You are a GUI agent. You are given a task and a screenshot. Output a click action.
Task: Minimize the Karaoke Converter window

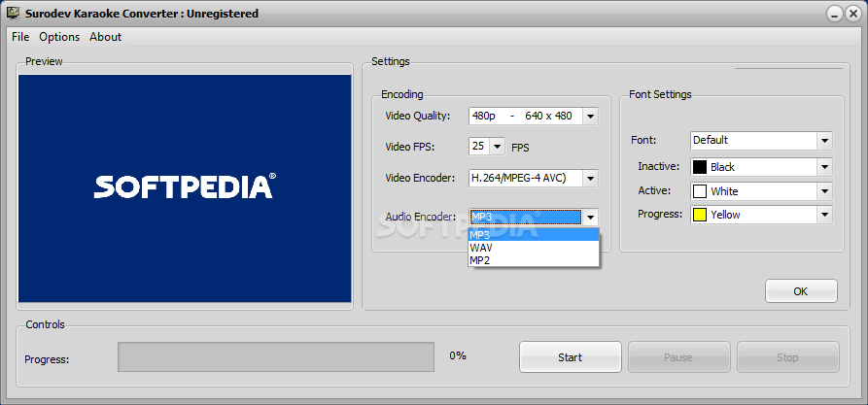(x=834, y=14)
